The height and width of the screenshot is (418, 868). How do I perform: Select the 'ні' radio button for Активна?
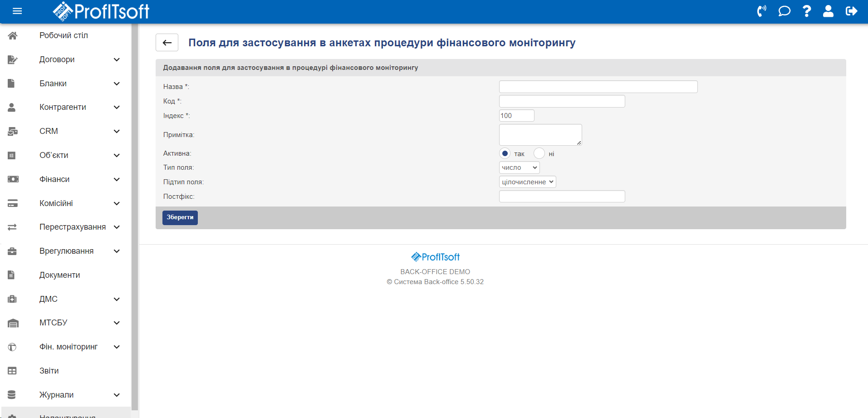coord(539,153)
